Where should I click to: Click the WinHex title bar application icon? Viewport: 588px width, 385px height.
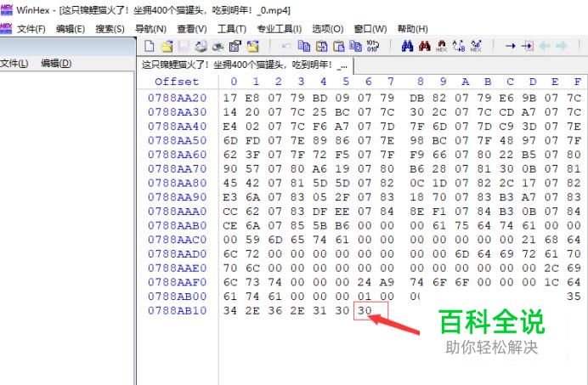7,10
